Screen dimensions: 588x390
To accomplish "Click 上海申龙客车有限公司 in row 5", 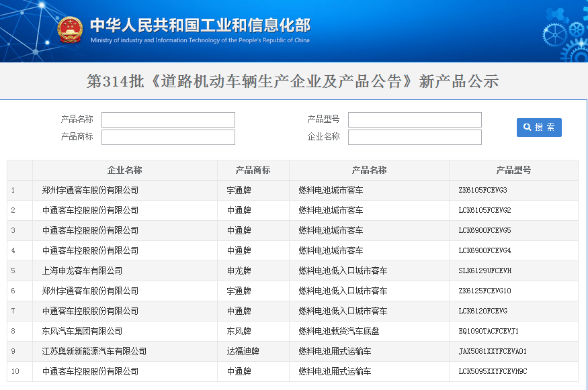I will [x=82, y=271].
